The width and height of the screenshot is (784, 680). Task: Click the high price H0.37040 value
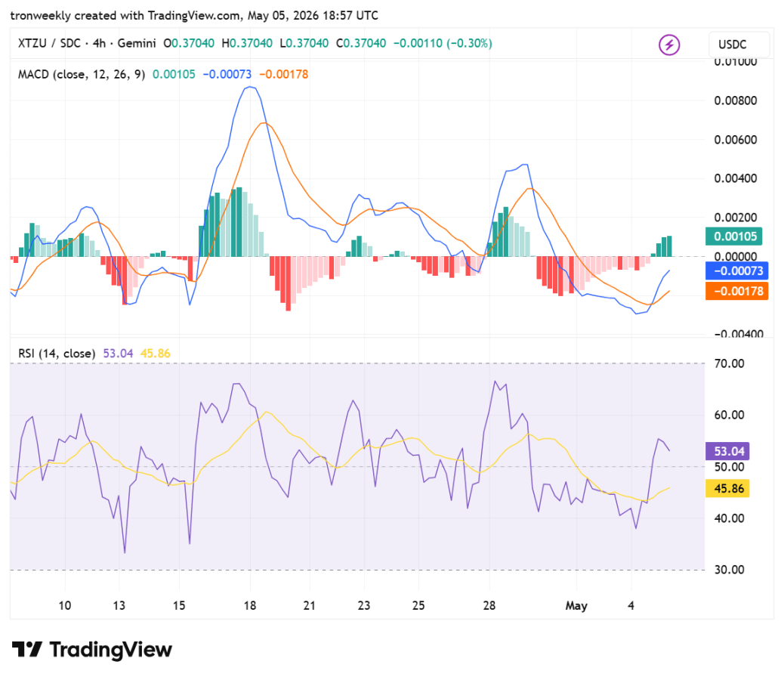247,44
